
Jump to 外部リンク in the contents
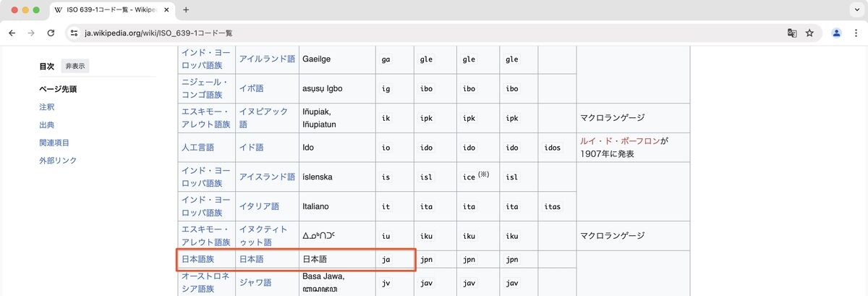(58, 161)
